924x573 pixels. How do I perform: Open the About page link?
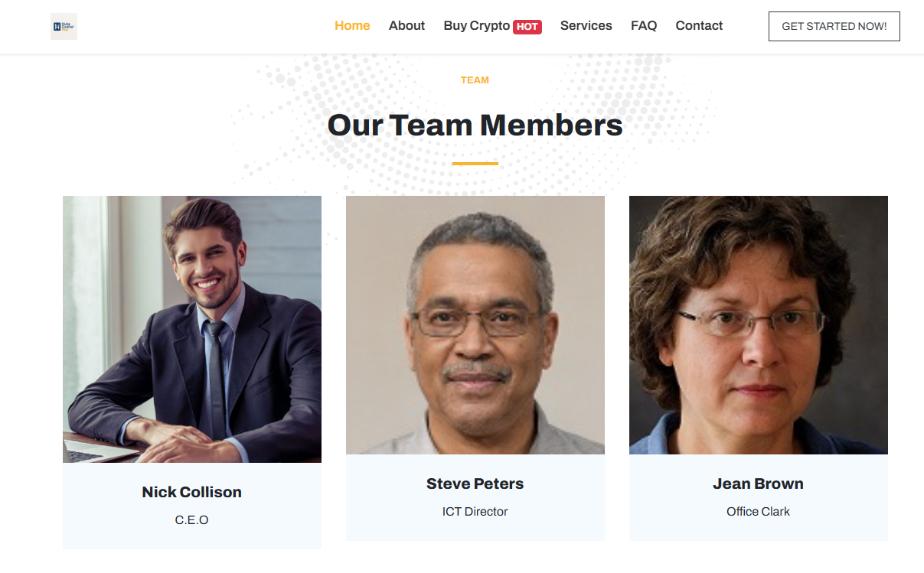[x=406, y=26]
